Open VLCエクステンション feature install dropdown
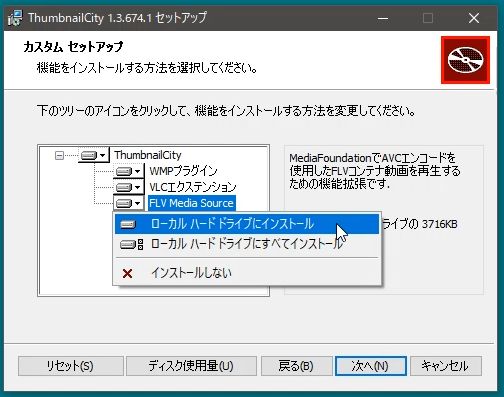The image size is (504, 397). (129, 187)
